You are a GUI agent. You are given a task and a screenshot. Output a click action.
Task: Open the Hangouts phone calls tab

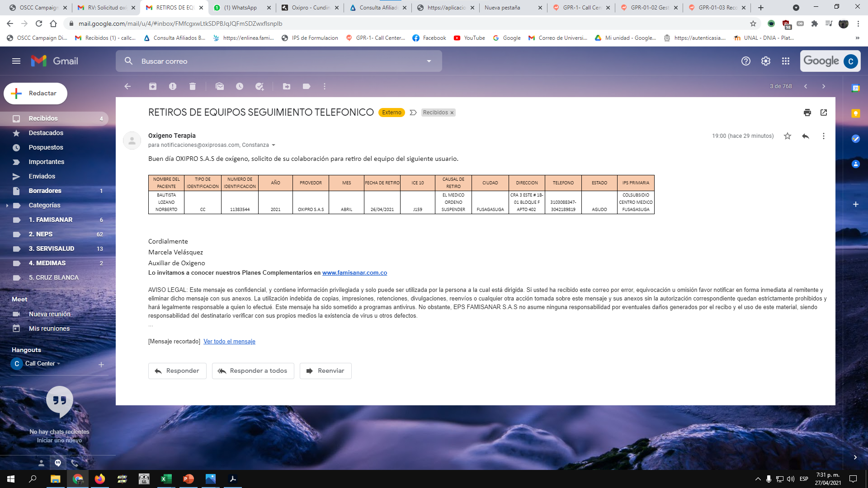[x=75, y=463]
